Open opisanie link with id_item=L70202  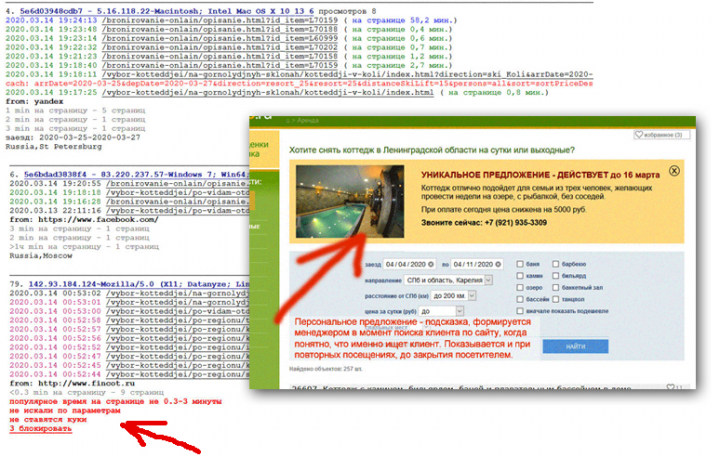tap(220, 47)
